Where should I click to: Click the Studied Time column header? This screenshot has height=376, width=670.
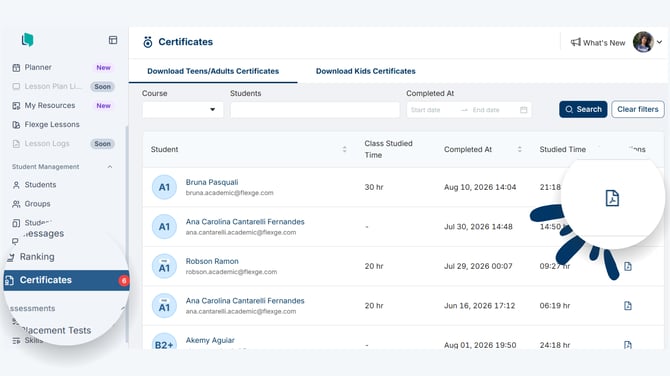tap(562, 150)
